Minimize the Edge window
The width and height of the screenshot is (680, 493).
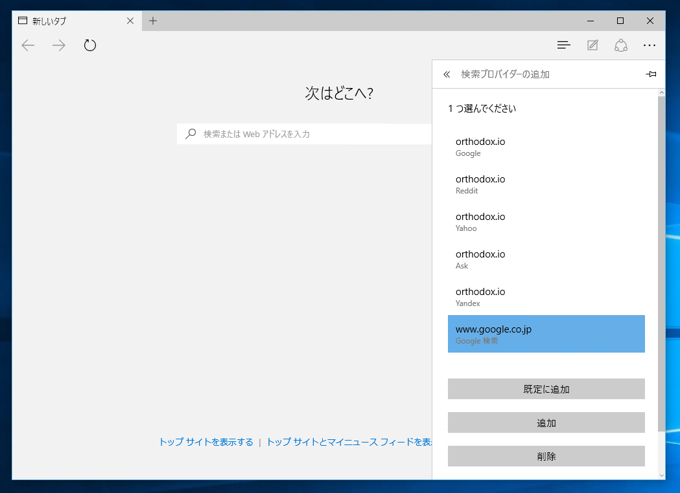[590, 21]
